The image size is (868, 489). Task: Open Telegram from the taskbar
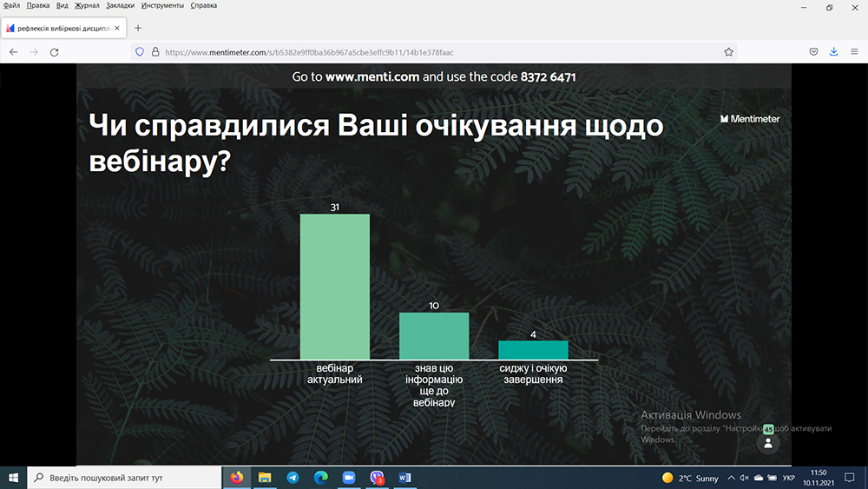click(293, 478)
